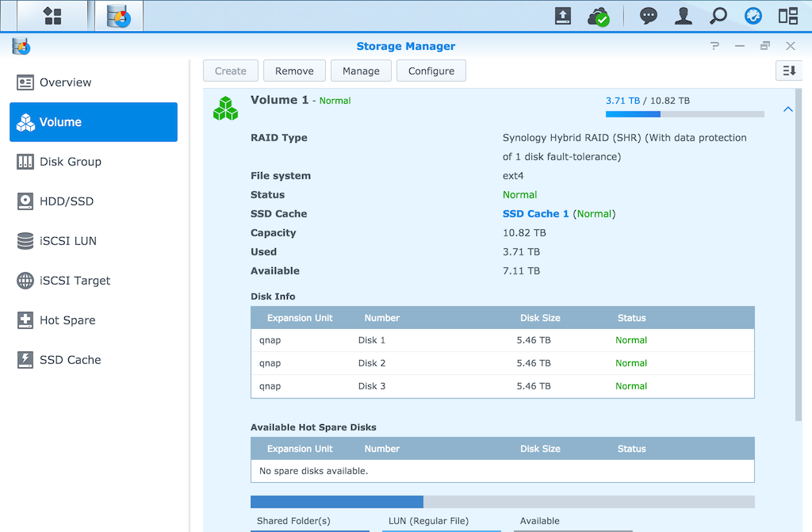This screenshot has height=532, width=812.
Task: Click the Volume 1 title text
Action: [x=279, y=99]
